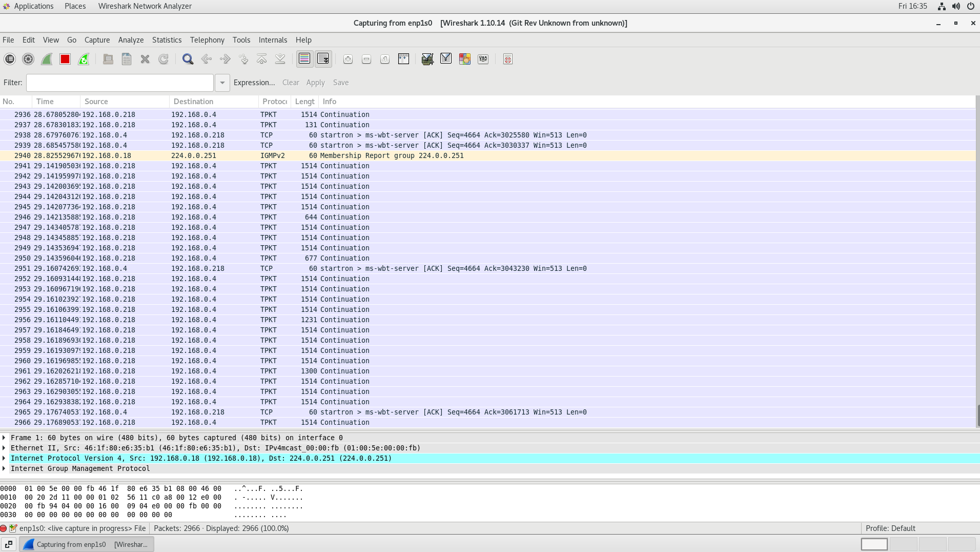The image size is (980, 552).
Task: Stop the running capture (red square)
Action: 65,59
